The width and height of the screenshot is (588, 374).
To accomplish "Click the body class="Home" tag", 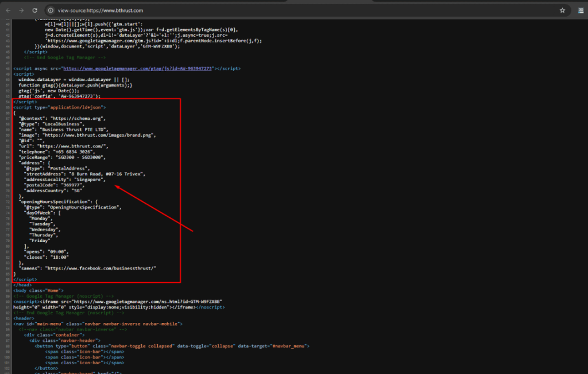I will [x=38, y=290].
